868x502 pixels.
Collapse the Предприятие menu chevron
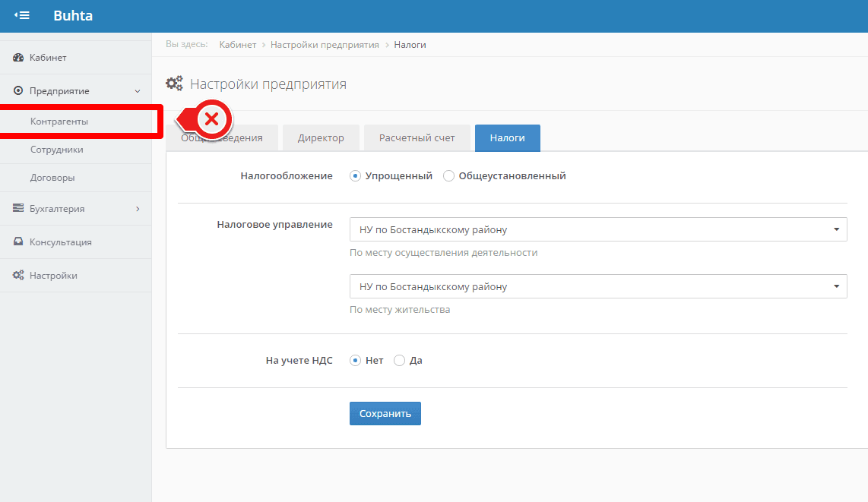pyautogui.click(x=138, y=91)
